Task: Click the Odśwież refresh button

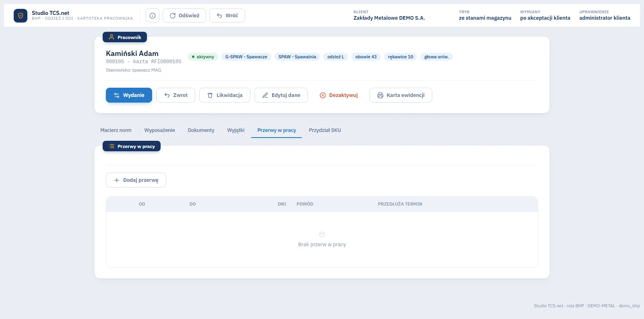Action: [184, 16]
